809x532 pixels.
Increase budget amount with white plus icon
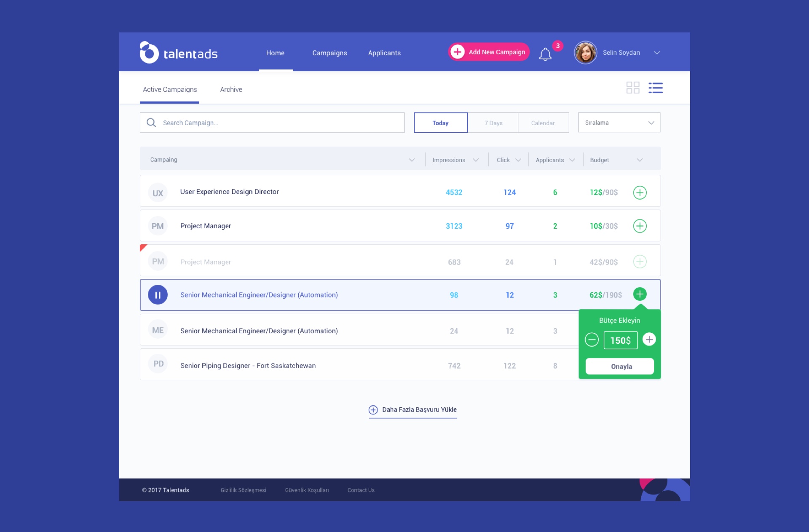click(x=649, y=340)
